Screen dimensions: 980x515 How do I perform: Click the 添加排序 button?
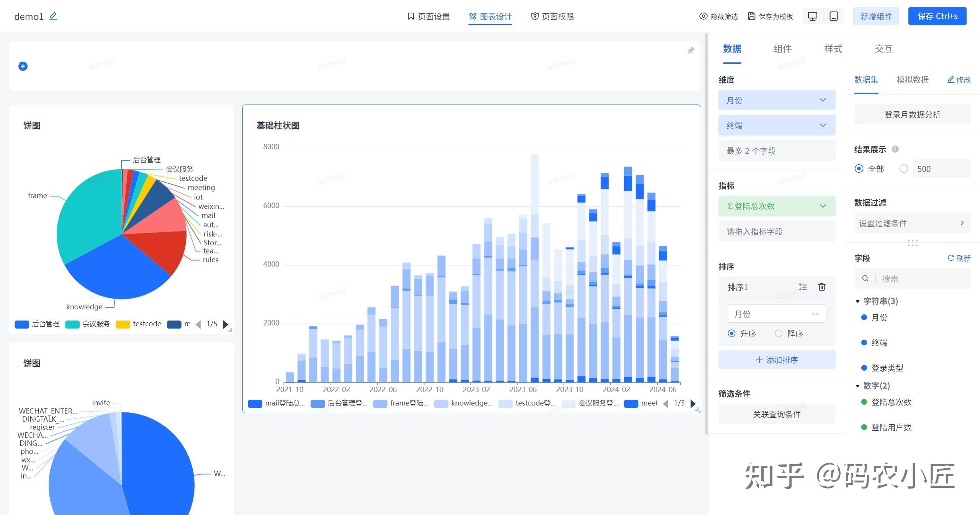pos(776,360)
